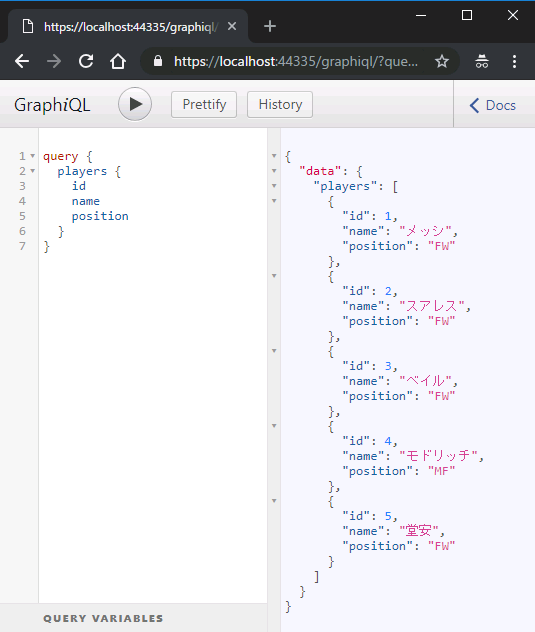Go to home page via house icon
Screen dimensions: 535x632
118,62
